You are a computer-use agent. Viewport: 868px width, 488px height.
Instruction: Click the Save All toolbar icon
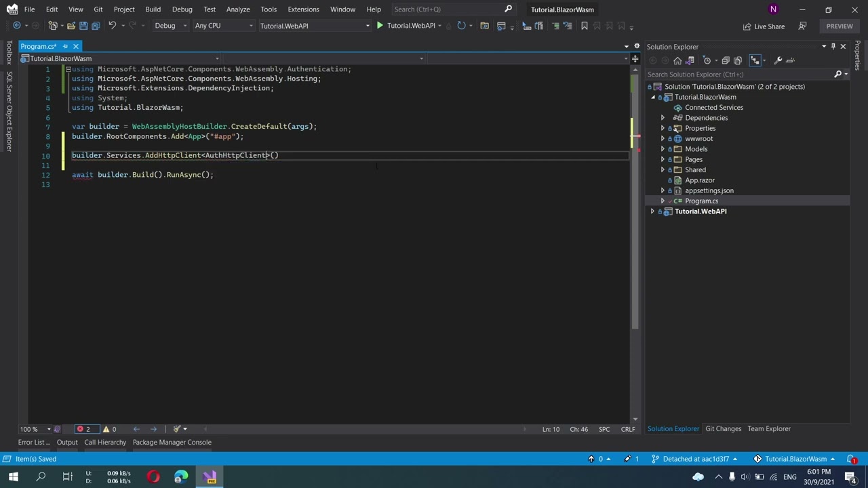[x=96, y=26]
